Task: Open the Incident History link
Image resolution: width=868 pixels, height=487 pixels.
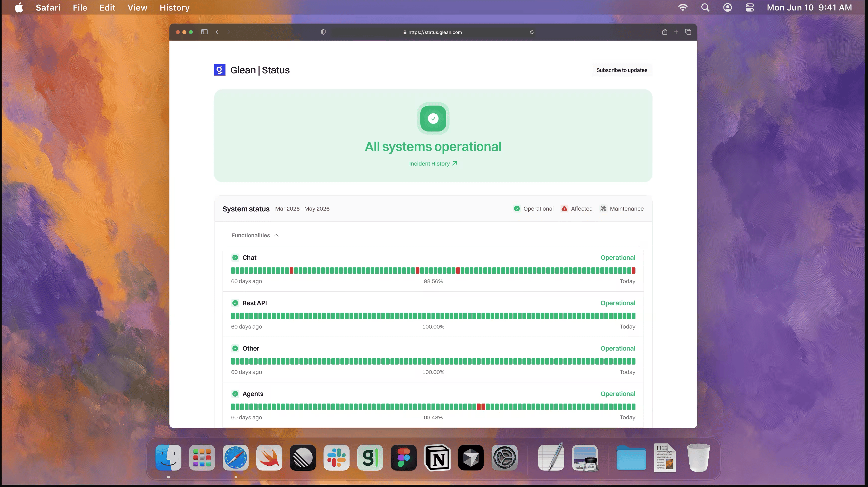Action: click(x=433, y=164)
